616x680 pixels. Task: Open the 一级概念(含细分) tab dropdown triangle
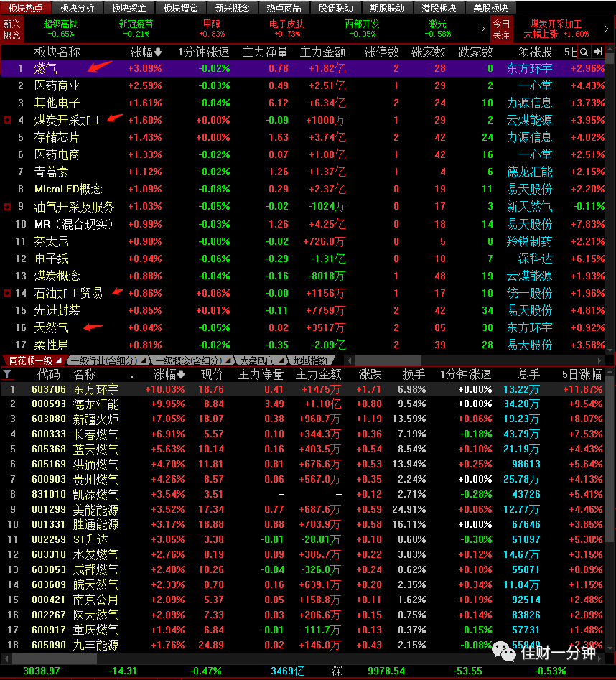(228, 360)
